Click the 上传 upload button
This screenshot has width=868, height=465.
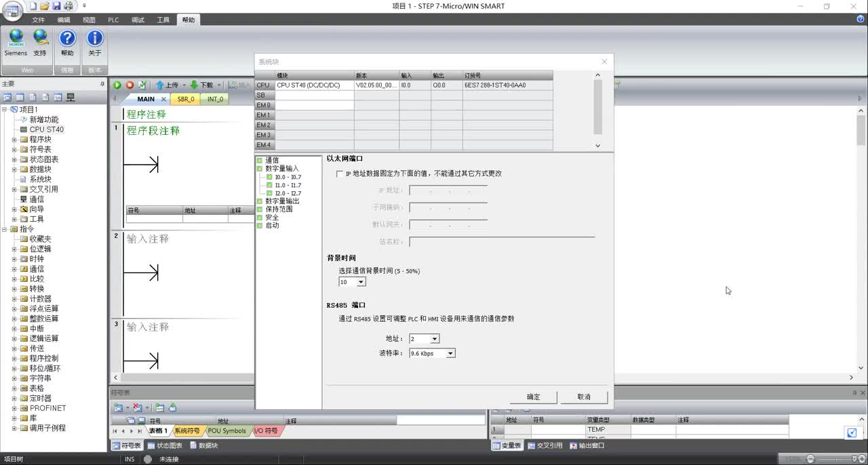(x=167, y=85)
